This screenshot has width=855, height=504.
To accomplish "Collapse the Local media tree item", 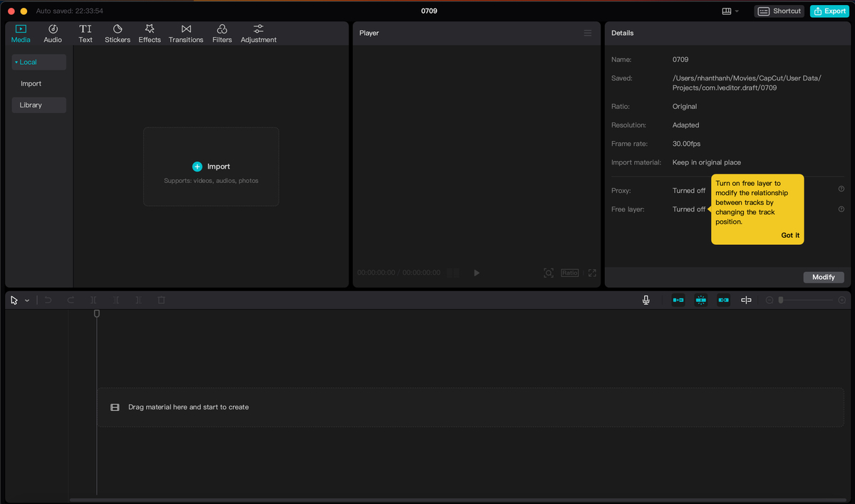I will [x=38, y=62].
